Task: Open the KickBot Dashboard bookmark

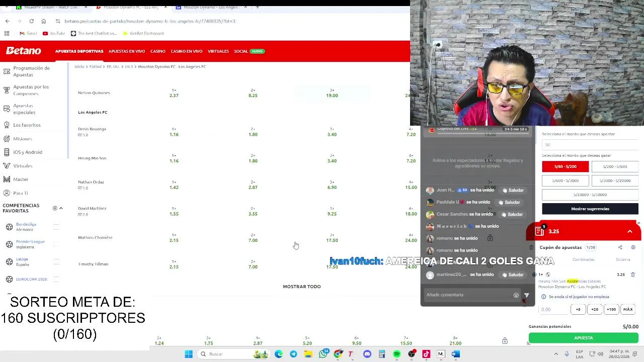Action: 143,33
